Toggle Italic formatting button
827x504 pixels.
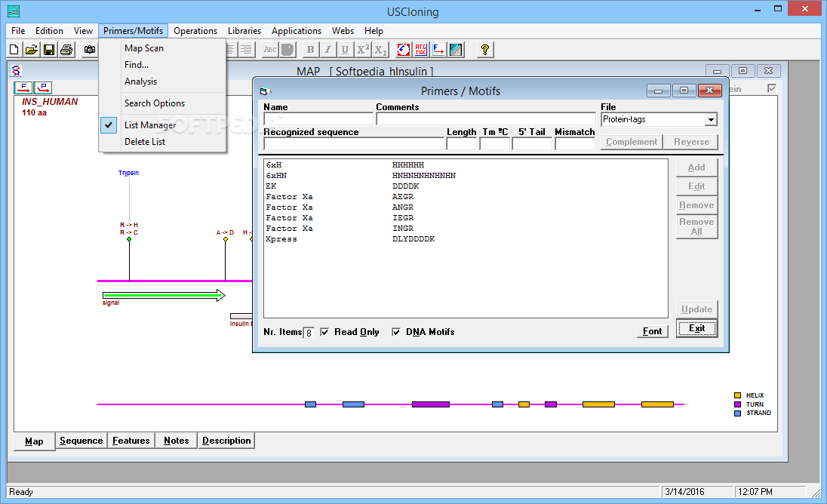tap(327, 50)
